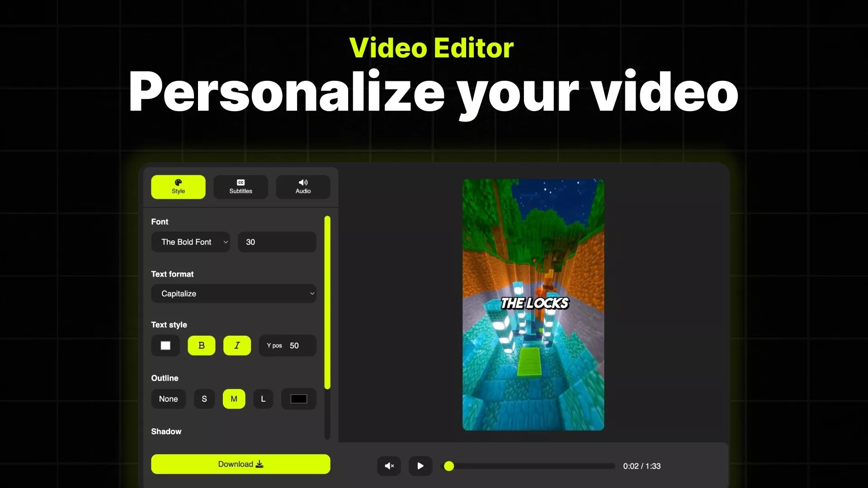Click the speaker icon in the Audio tab
Viewport: 868px width, 488px height.
pos(303,183)
